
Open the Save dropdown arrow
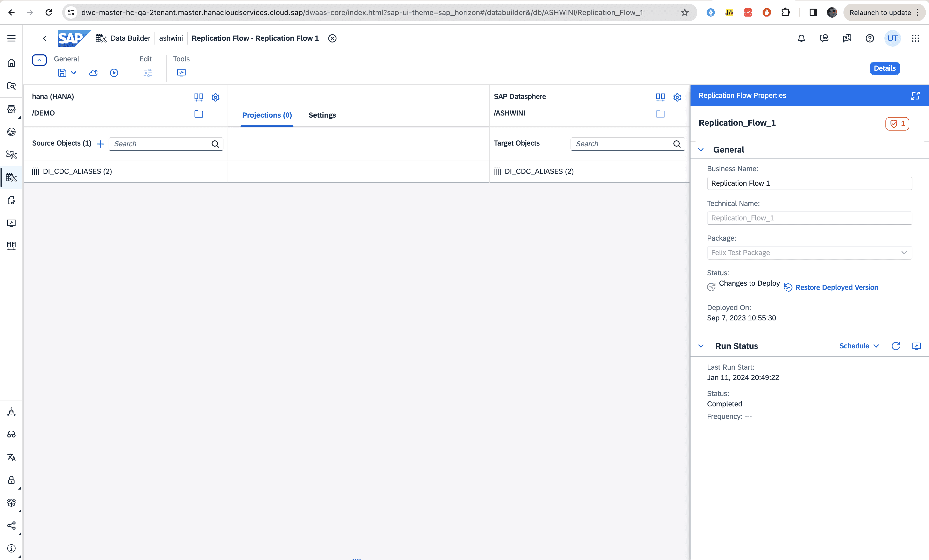74,73
